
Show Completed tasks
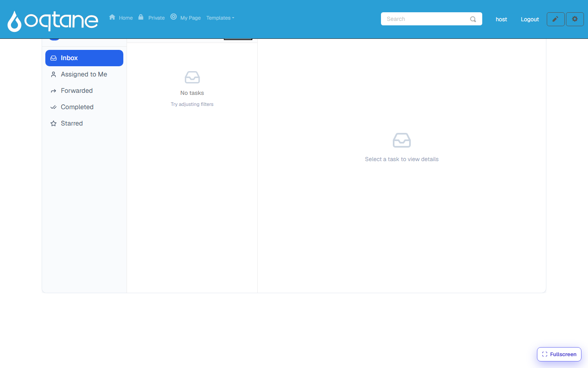[x=84, y=107]
